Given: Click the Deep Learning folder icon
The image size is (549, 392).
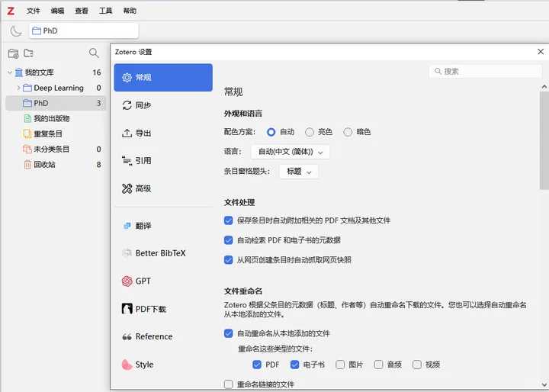Looking at the screenshot, I should coord(27,88).
